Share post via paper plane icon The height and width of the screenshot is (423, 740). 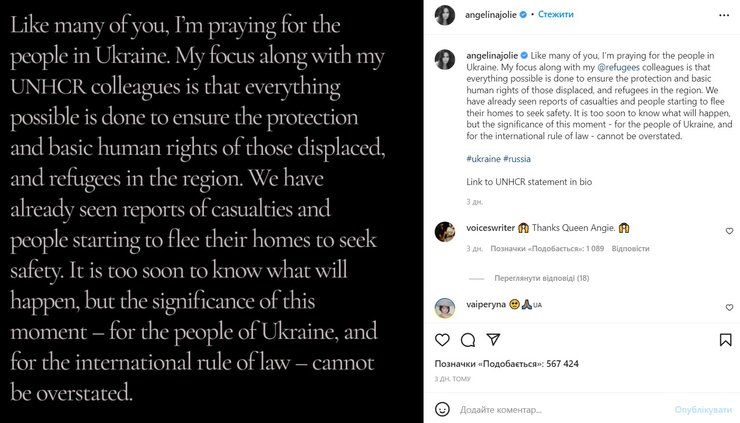click(x=492, y=340)
